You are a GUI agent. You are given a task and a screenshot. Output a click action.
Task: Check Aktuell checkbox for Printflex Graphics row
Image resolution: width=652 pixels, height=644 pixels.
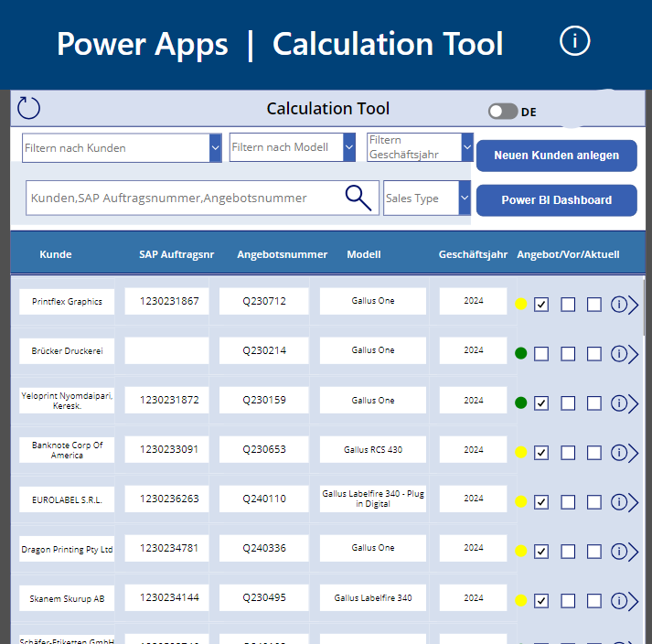593,305
